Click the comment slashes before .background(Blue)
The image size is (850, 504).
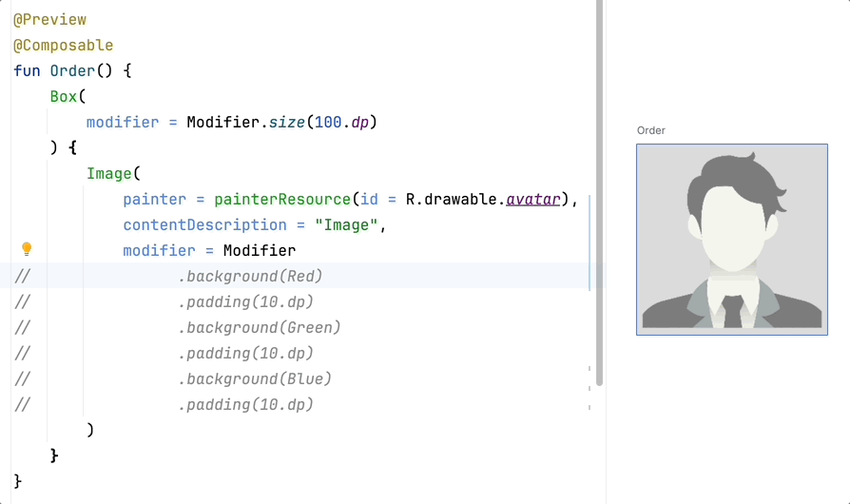(22, 378)
